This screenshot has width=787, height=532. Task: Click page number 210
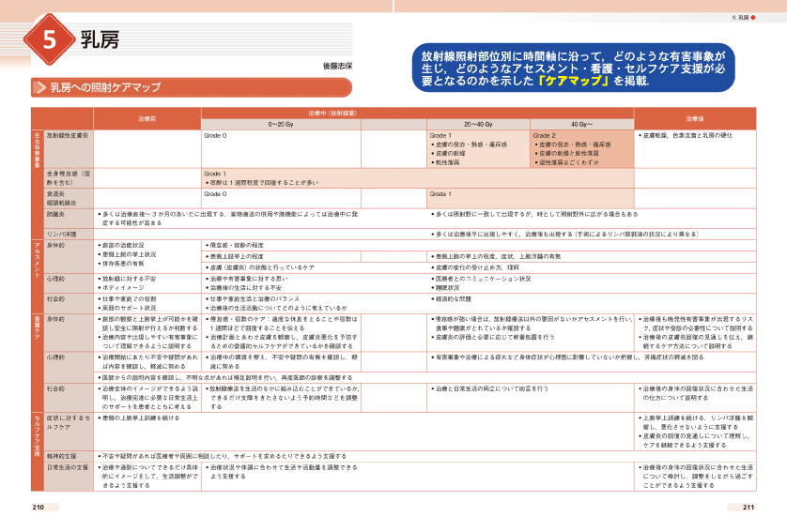[39, 508]
